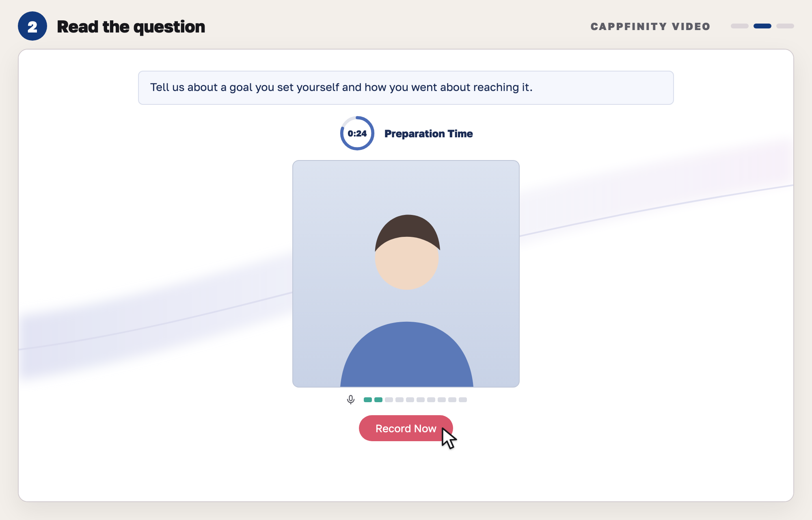This screenshot has width=812, height=520.
Task: Click the 'CAPPFINITY VIDEO' label
Action: click(x=650, y=26)
